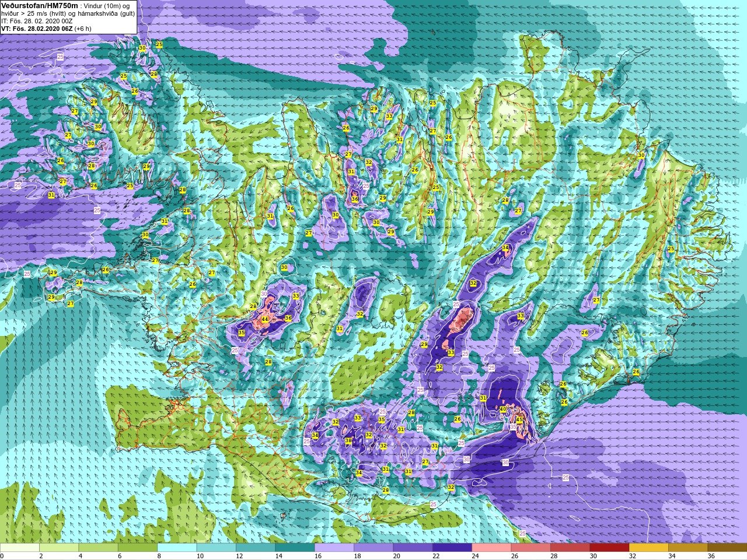Screen dimensions: 747x560
Task: Click the 6–8 m/s olive green legend swatch
Action: 138,548
